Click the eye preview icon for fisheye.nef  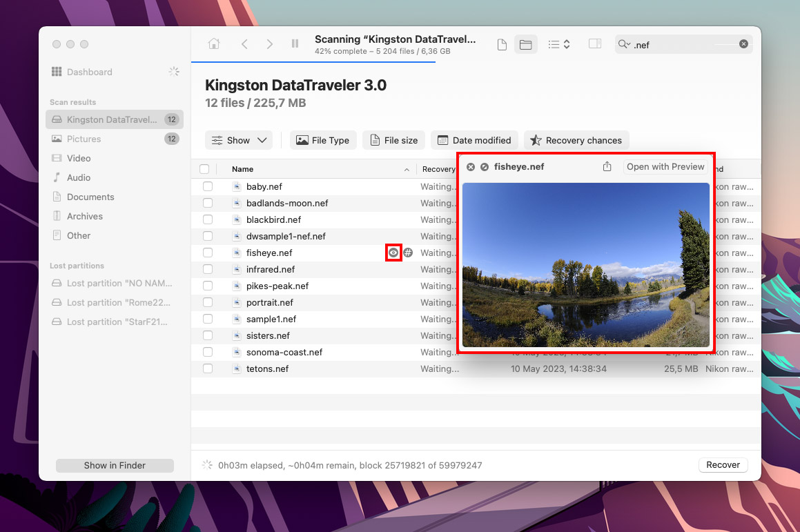[x=393, y=253]
